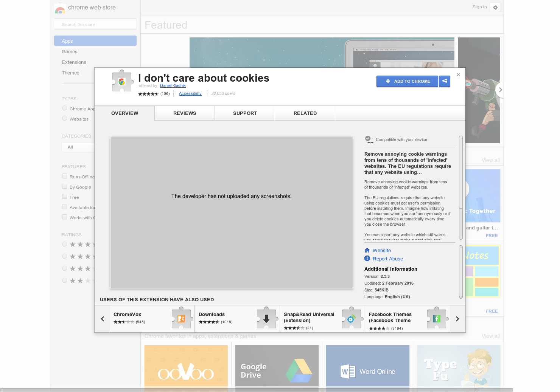Switch to the Reviews tab
Image resolution: width=560 pixels, height=392 pixels.
pyautogui.click(x=185, y=113)
